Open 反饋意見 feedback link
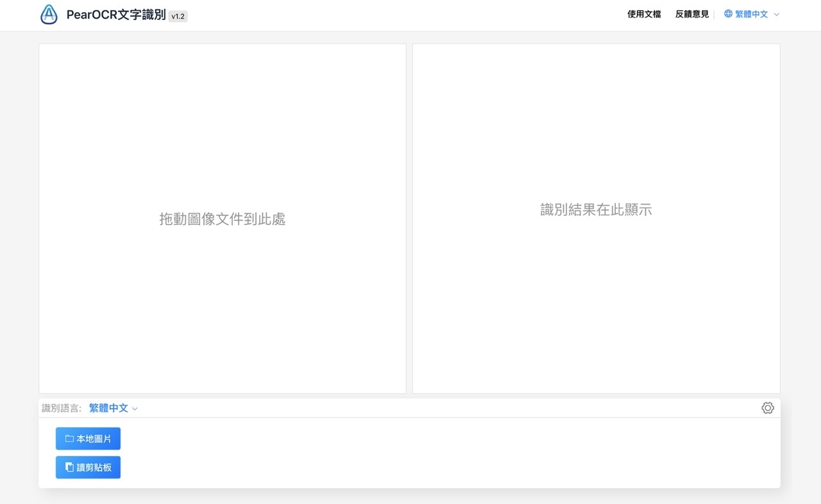The height and width of the screenshot is (504, 821). pyautogui.click(x=692, y=14)
